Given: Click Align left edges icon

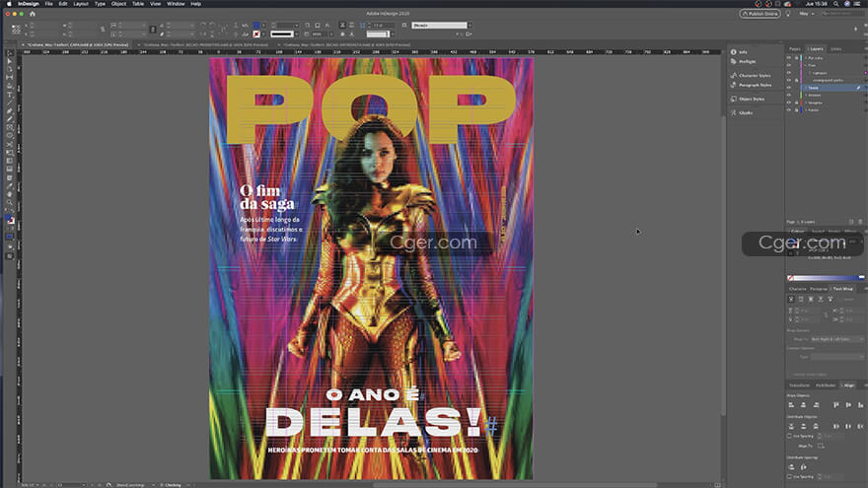Looking at the screenshot, I should (x=791, y=405).
